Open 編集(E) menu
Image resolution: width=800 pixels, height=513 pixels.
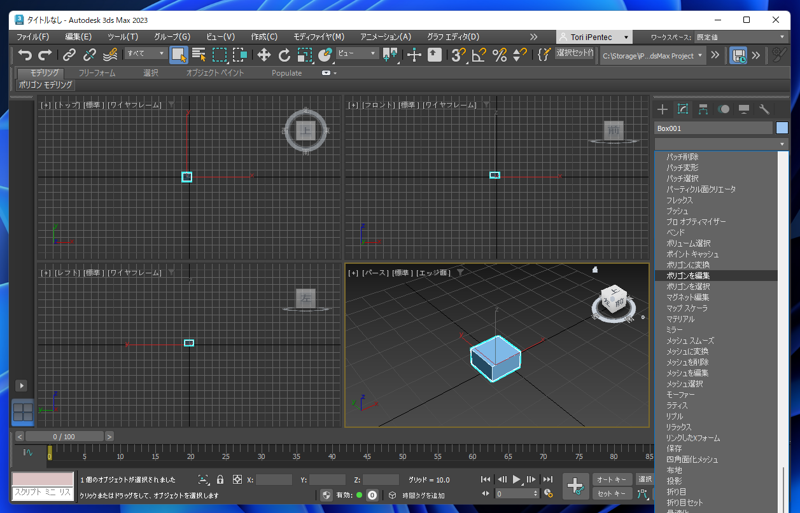pyautogui.click(x=78, y=37)
